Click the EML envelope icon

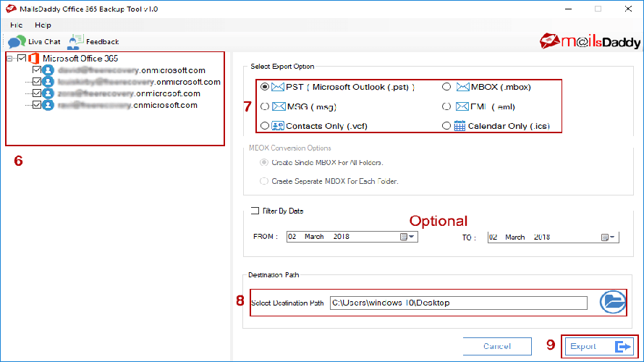coord(462,106)
